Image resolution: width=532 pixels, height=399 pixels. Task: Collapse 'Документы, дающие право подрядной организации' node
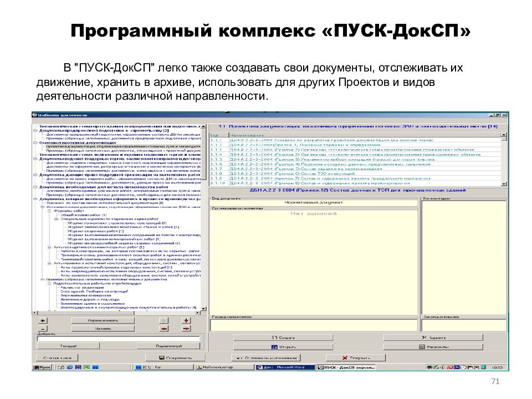[35, 175]
